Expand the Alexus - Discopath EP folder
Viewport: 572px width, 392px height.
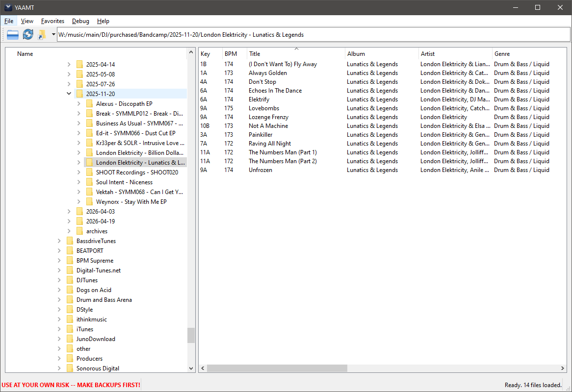coord(79,104)
